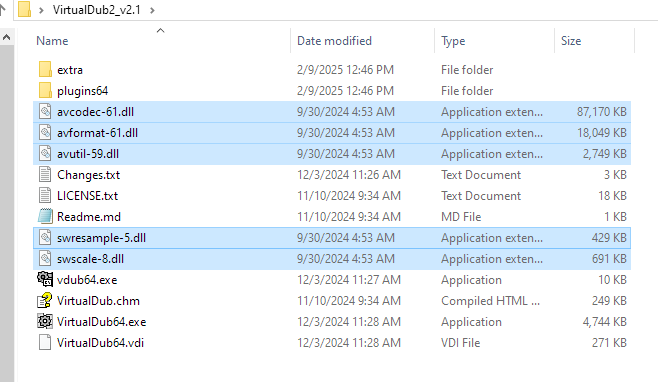
Task: Click the 3 KB size value
Action: point(615,175)
